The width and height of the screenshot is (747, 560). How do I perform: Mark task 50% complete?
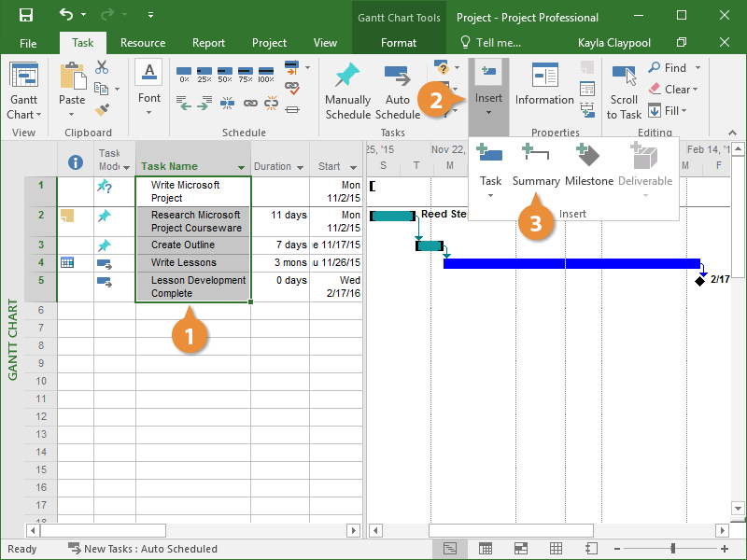click(x=224, y=74)
